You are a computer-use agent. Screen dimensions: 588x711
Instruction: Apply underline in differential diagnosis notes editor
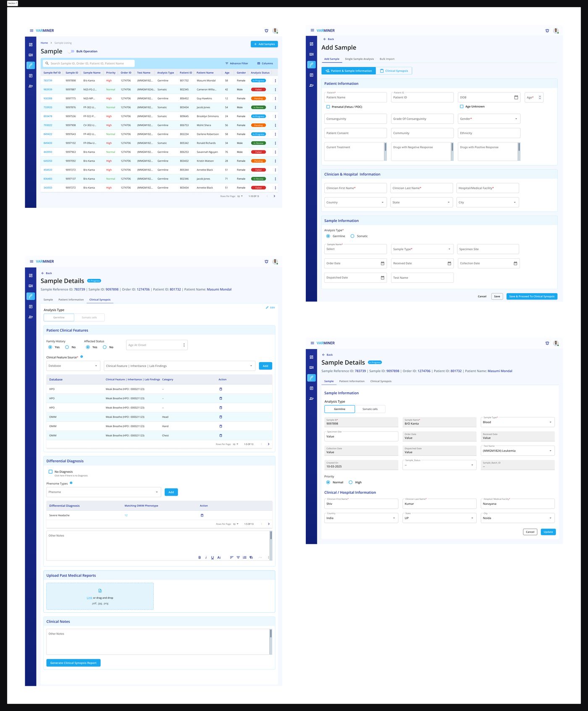point(213,558)
